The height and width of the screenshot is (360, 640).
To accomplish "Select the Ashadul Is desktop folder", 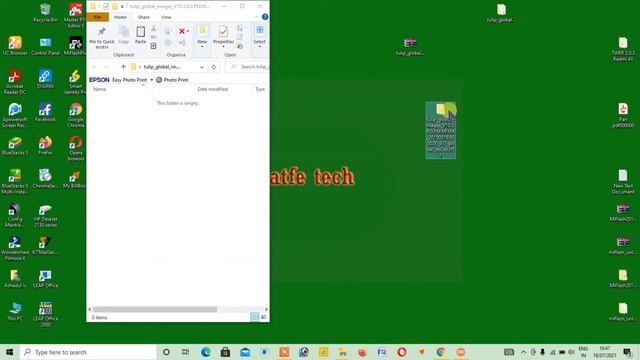I will pos(15,278).
